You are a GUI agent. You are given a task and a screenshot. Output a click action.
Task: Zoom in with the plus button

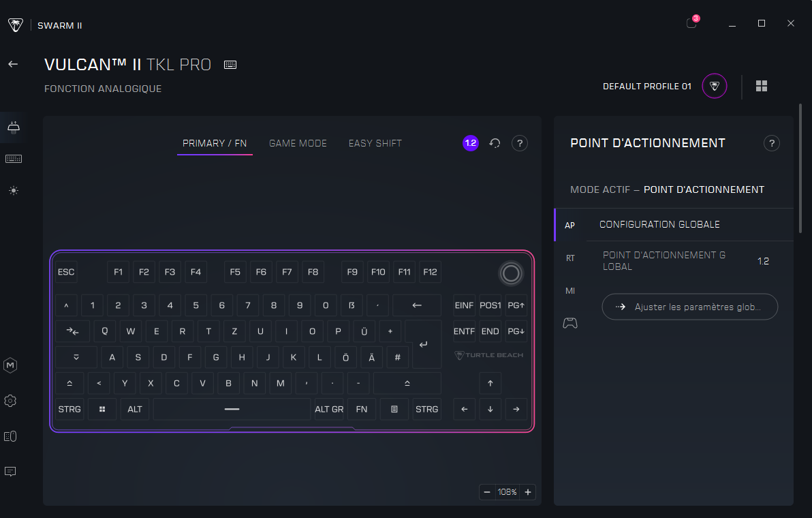coord(528,492)
